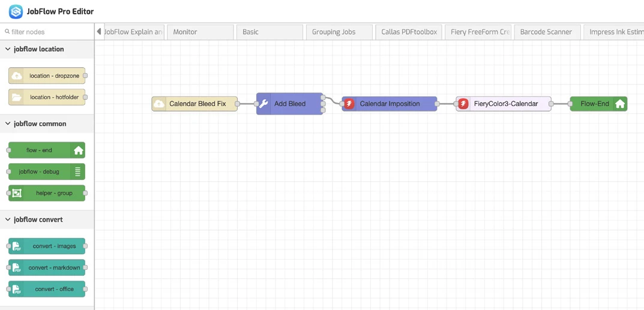Click the tab scroll-left arrow
The width and height of the screenshot is (644, 310).
click(99, 32)
